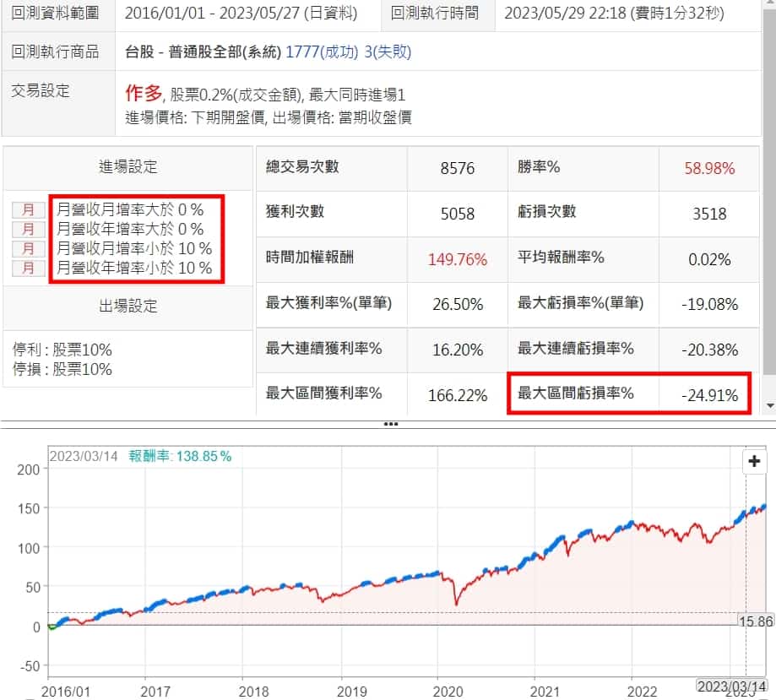Click the 月 tag beside 月營收月增率大於 0 %
This screenshot has height=700, width=776.
28,209
